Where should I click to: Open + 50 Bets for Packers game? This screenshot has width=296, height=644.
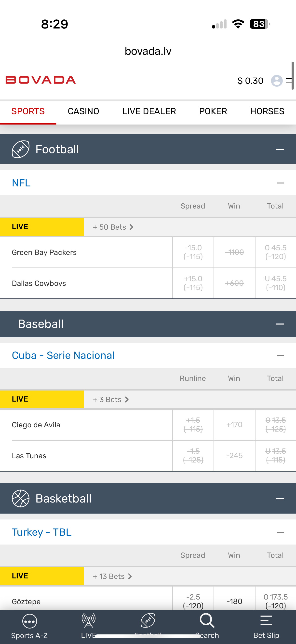pos(113,227)
